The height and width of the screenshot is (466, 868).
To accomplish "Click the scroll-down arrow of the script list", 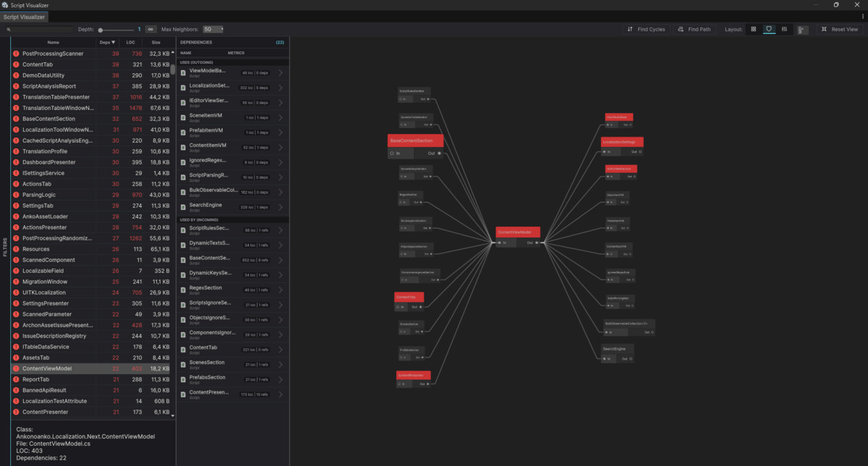I will point(173,416).
